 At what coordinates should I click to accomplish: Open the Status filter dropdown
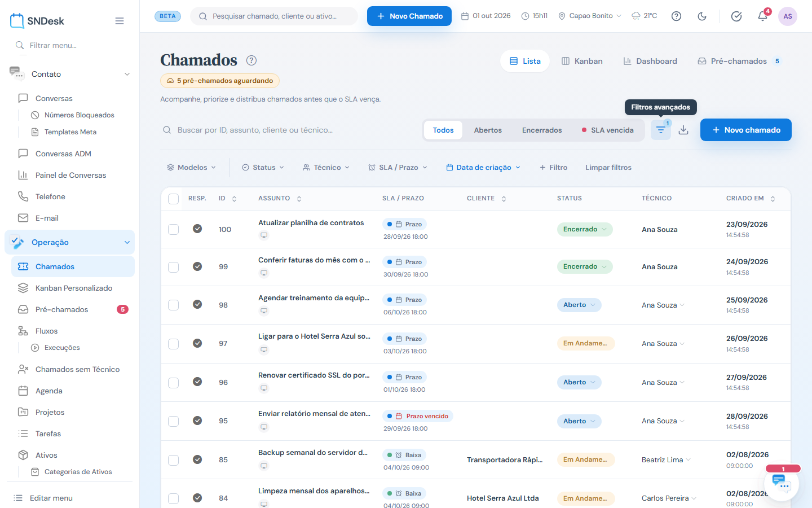[x=263, y=168]
